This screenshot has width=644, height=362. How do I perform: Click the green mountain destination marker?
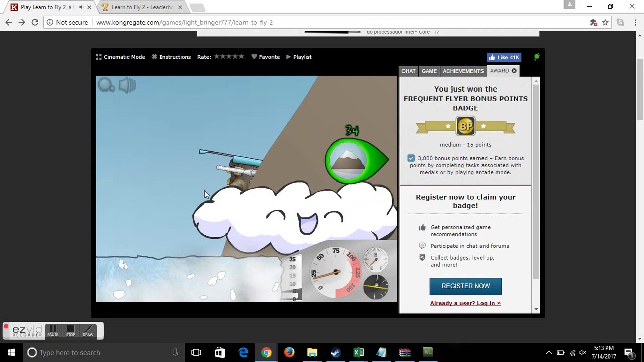(x=356, y=161)
